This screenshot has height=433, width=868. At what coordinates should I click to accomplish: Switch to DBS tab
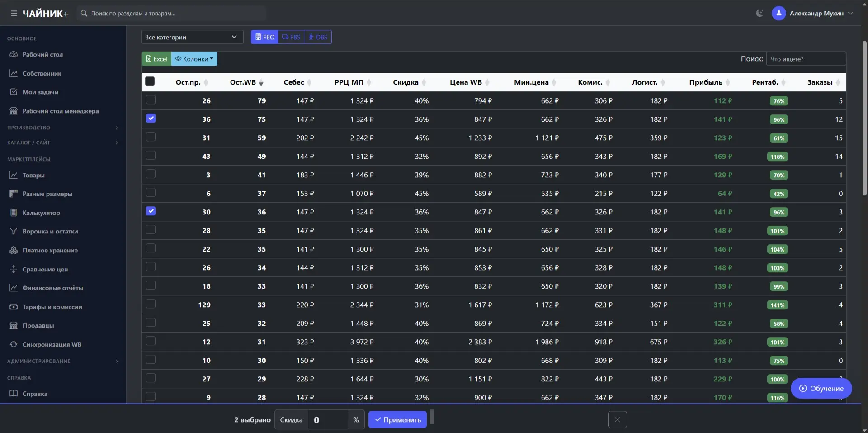(318, 37)
